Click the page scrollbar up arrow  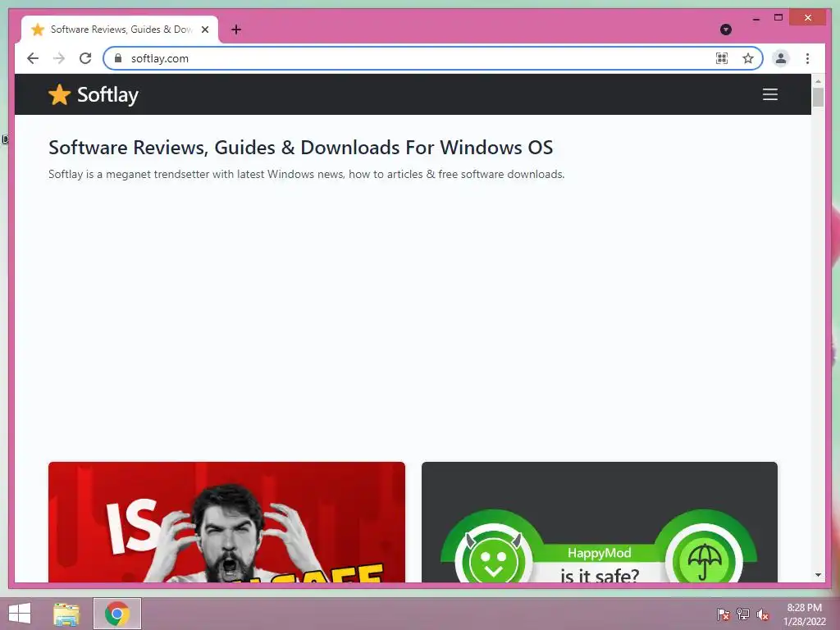[818, 81]
